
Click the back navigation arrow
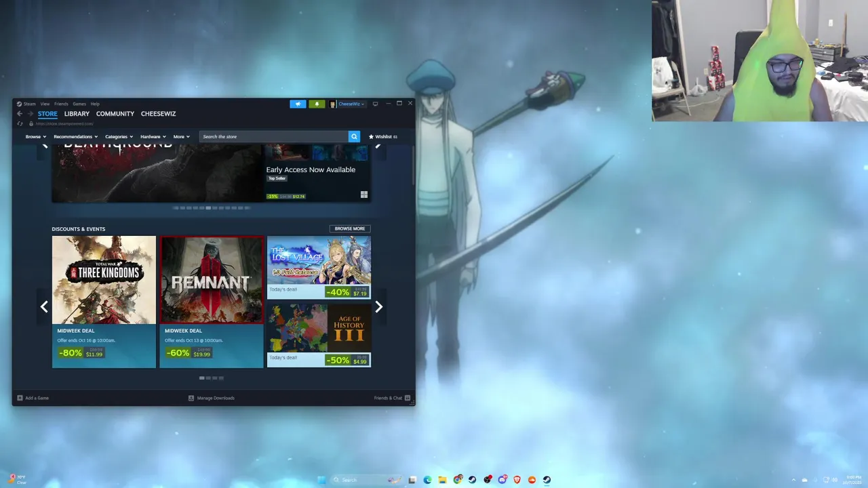coord(20,114)
